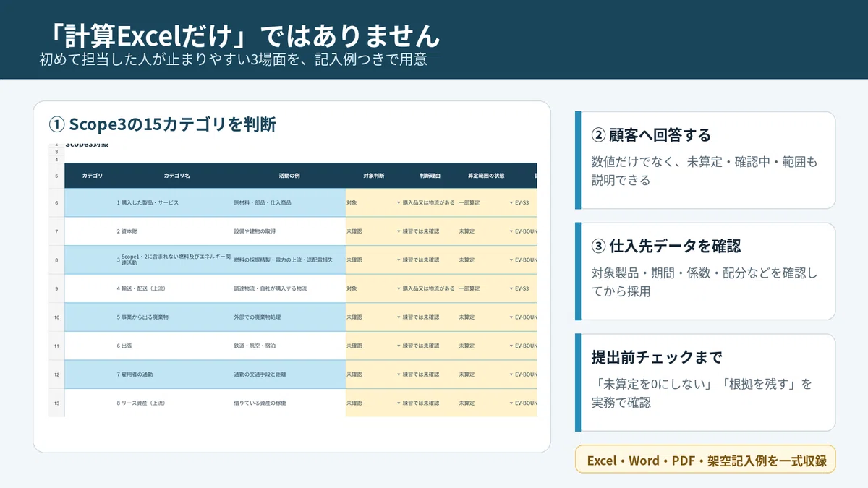Select spreadsheet row number 10
The width and height of the screenshot is (868, 488).
coord(56,317)
